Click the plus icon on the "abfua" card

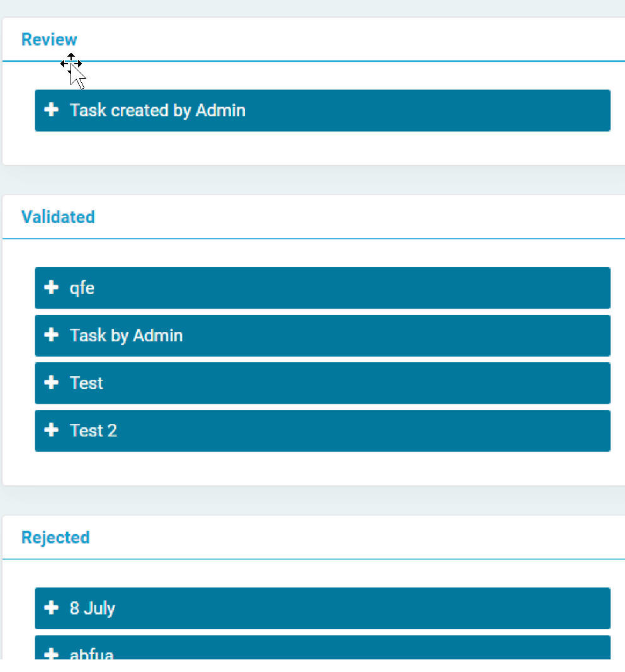(x=52, y=655)
